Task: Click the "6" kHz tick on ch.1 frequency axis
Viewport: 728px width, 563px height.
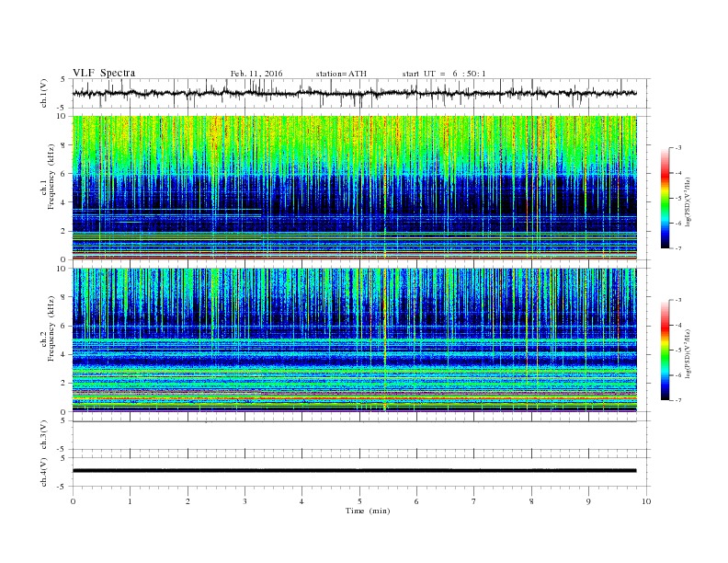Action: pyautogui.click(x=63, y=174)
